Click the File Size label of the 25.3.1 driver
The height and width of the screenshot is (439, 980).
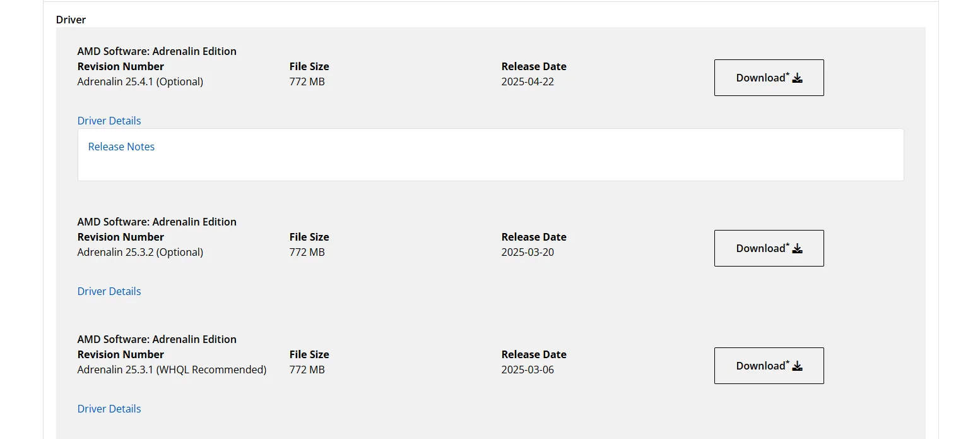click(309, 354)
